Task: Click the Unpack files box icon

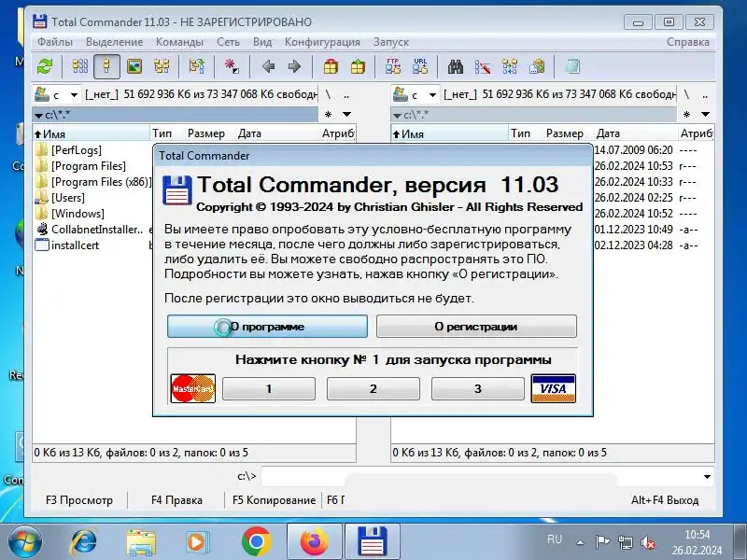Action: pos(358,66)
